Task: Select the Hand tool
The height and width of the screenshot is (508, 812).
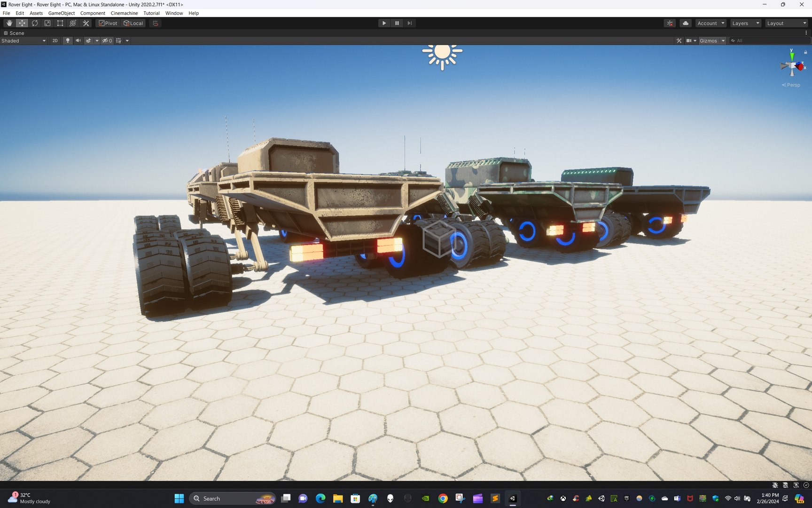Action: click(x=9, y=23)
